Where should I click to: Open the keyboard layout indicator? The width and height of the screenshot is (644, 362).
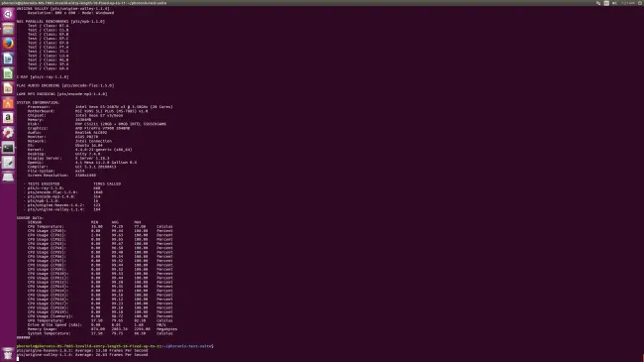(606, 3)
